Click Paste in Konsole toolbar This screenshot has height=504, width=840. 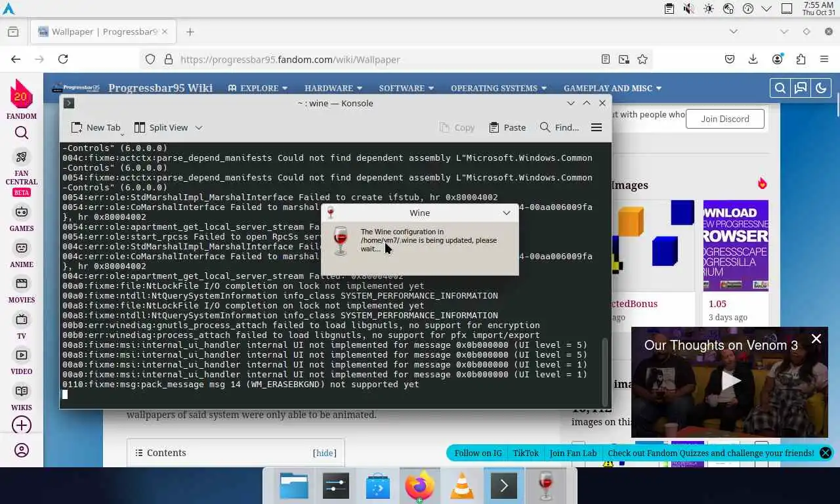coord(507,127)
